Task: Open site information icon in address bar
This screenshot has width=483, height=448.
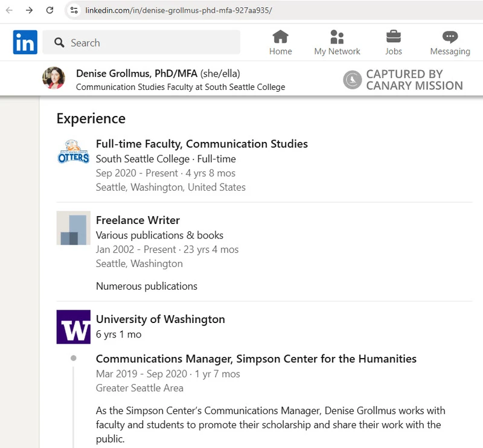Action: [74, 10]
